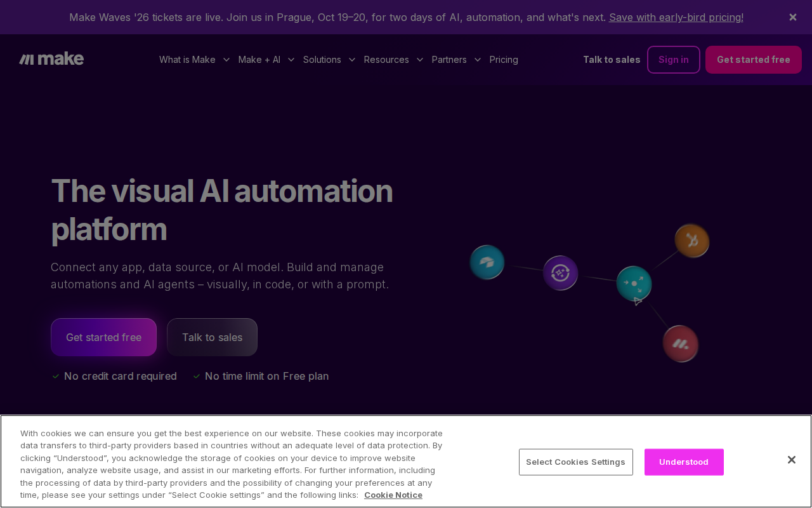This screenshot has width=812, height=508.
Task: Click the "No time limit on Free plan" text
Action: 266,377
